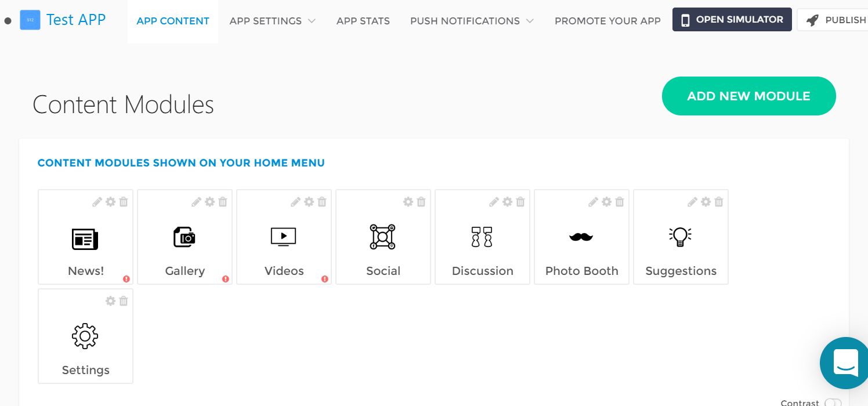The height and width of the screenshot is (406, 868).
Task: Select the Photo Booth mustache tile
Action: click(581, 237)
